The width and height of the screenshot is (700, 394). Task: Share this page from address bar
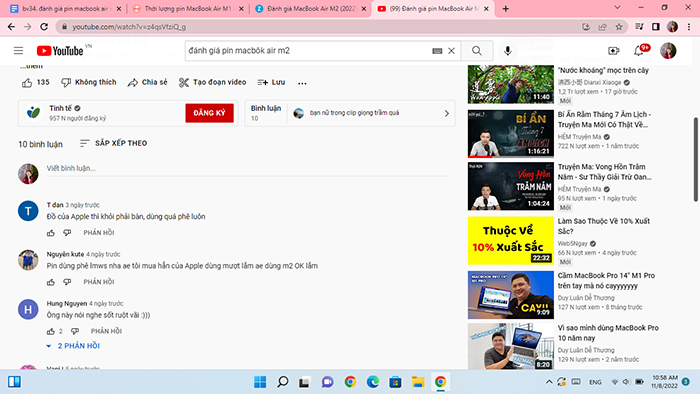pos(602,27)
